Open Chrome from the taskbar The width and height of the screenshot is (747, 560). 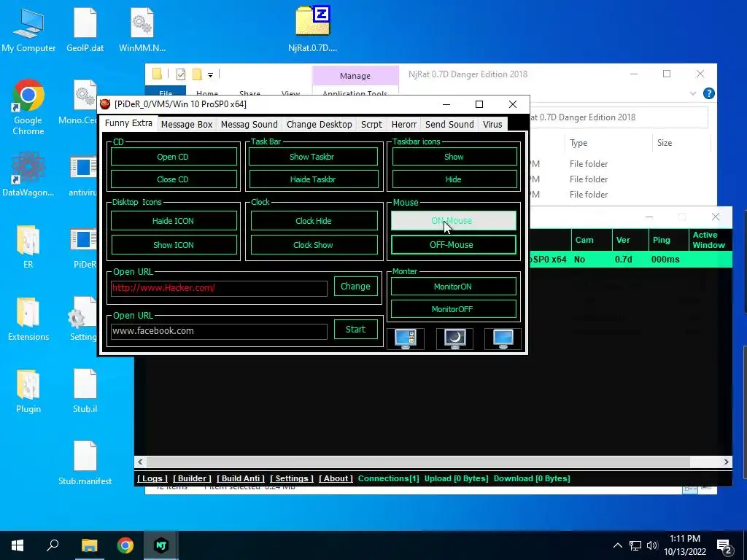[125, 545]
